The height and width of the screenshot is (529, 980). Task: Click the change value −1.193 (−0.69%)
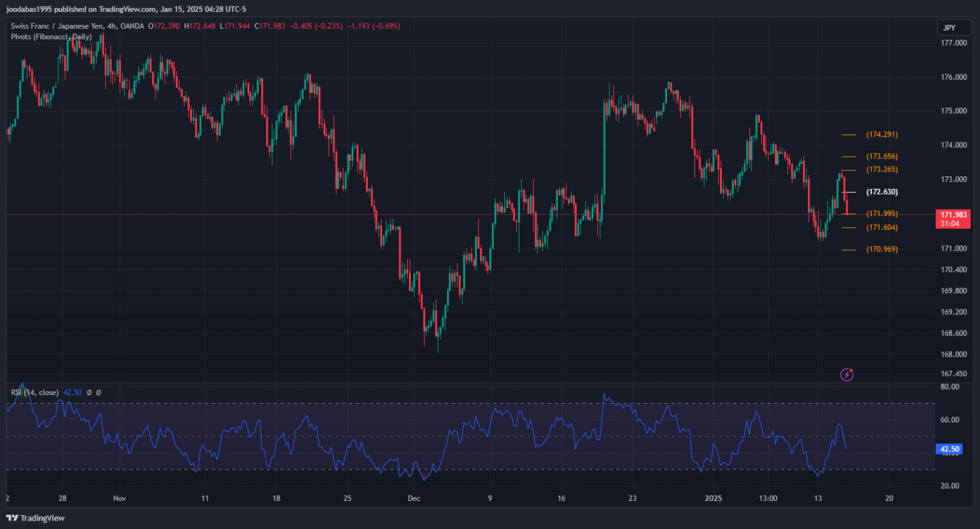[374, 26]
